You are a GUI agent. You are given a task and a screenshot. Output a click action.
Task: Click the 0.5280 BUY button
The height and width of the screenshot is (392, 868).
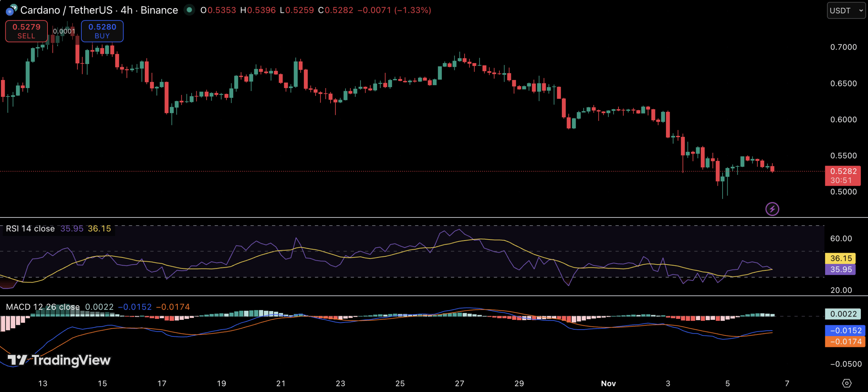tap(102, 31)
